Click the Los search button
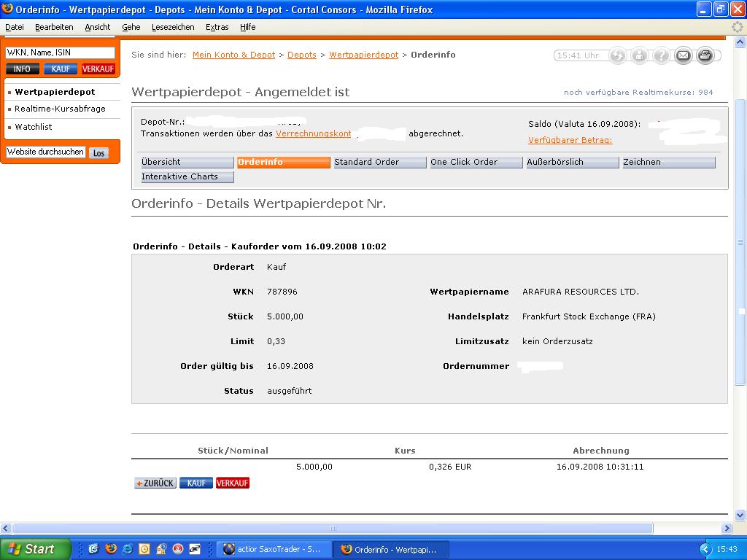747x560 pixels. click(98, 153)
